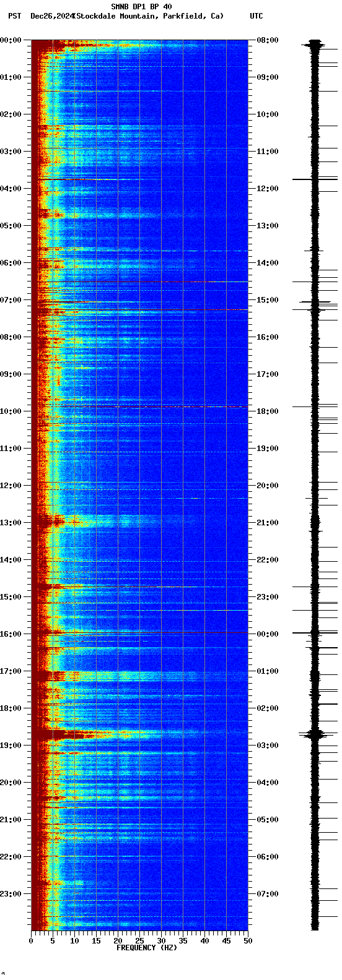This screenshot has height=980, width=342.
Task: Click the 07:00 PST time label
Action: click(11, 300)
